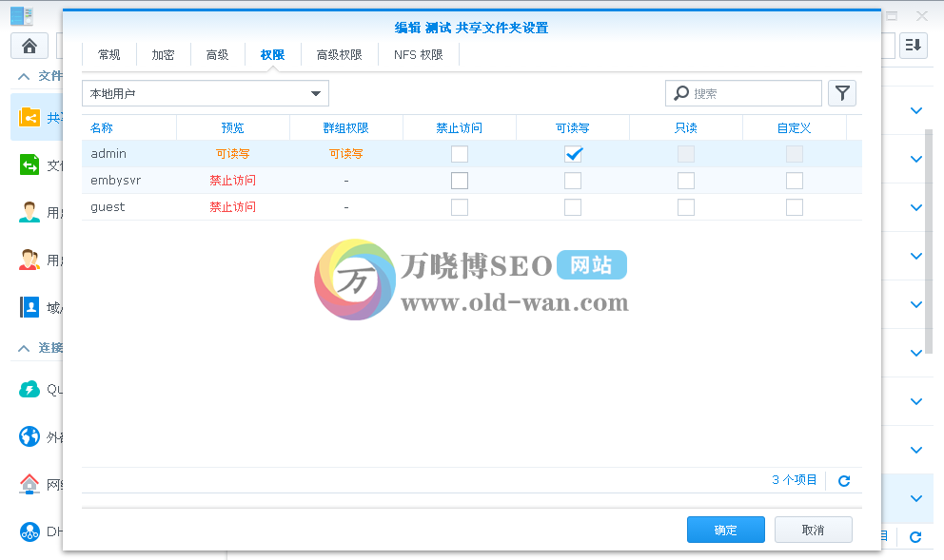Click the filter icon beside the search box
944x560 pixels.
[842, 93]
